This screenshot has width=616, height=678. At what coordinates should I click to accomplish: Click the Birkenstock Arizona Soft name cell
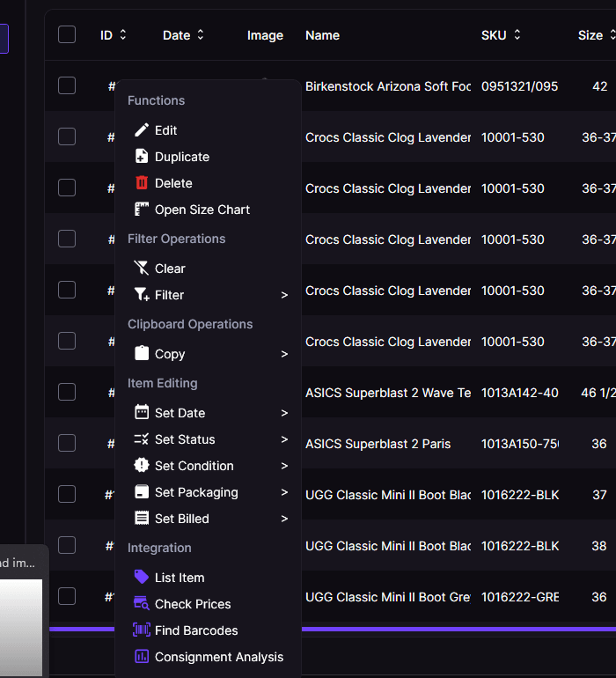(x=388, y=86)
